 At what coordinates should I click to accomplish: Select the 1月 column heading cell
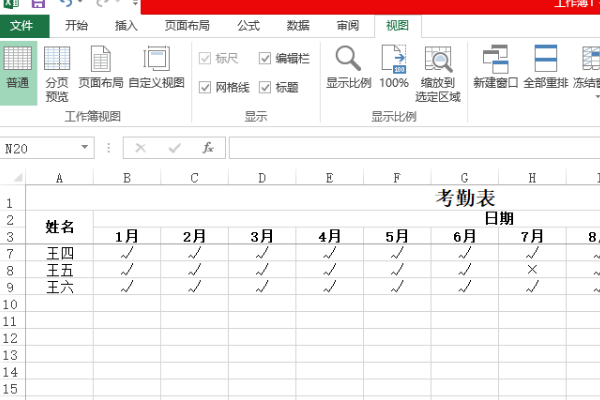(127, 236)
